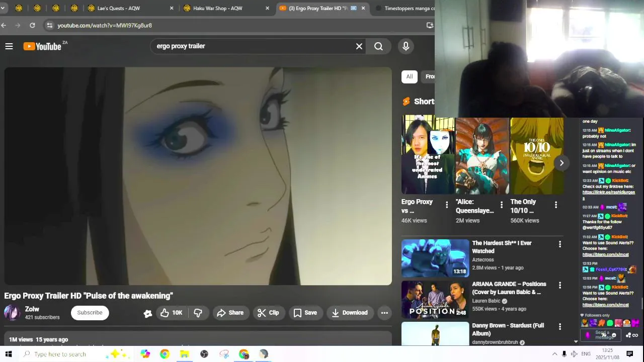
Task: Save video to a playlist
Action: coord(305,313)
